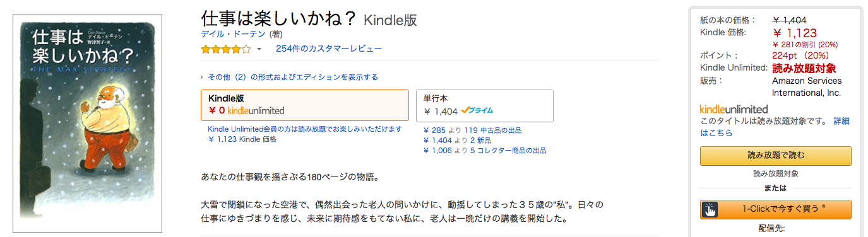This screenshot has height=237, width=868.
Task: Click kindleunlimited logo in Kindle版 box
Action: 256,110
